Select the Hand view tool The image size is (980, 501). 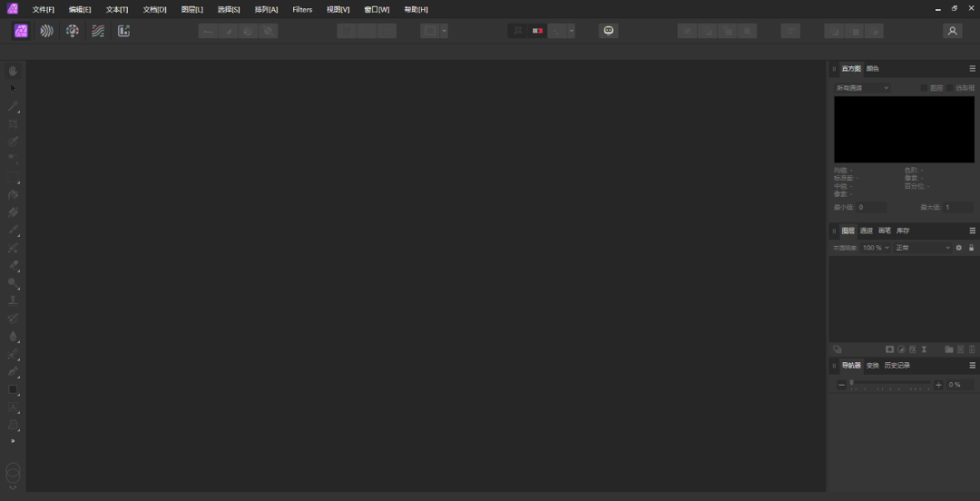tap(14, 71)
